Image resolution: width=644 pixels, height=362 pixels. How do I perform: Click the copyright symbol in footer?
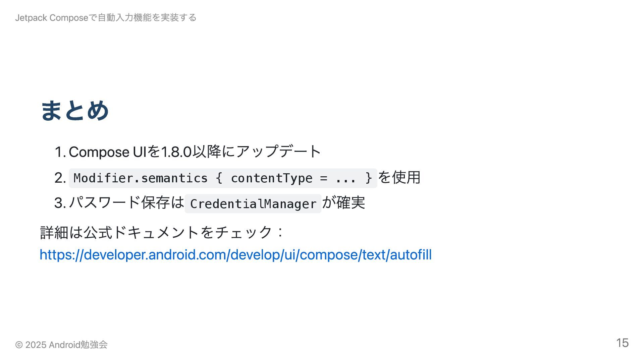pyautogui.click(x=19, y=345)
